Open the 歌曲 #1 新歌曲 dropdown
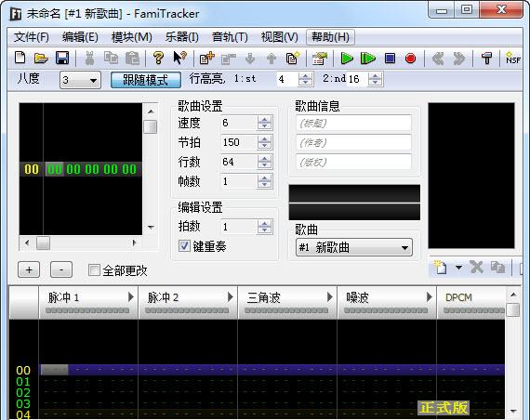This screenshot has height=420, width=530. [354, 248]
